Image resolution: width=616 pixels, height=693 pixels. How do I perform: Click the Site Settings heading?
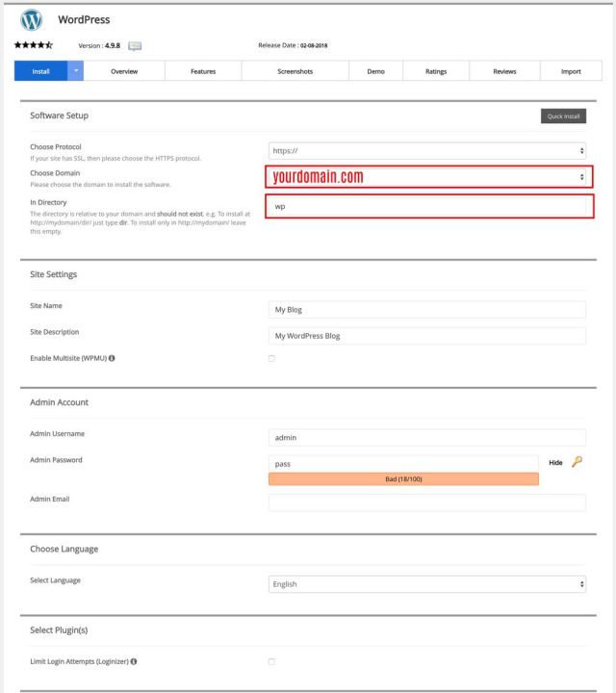tap(54, 274)
